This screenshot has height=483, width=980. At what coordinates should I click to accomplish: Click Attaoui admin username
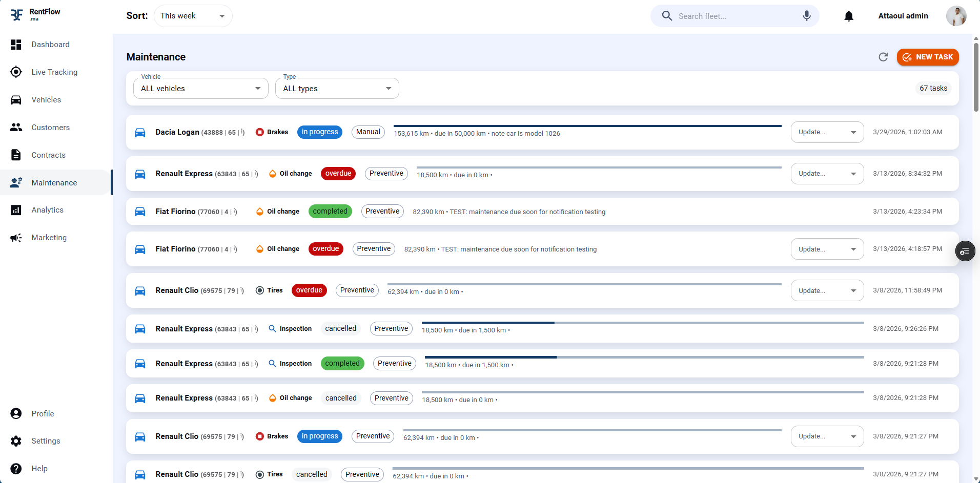903,16
